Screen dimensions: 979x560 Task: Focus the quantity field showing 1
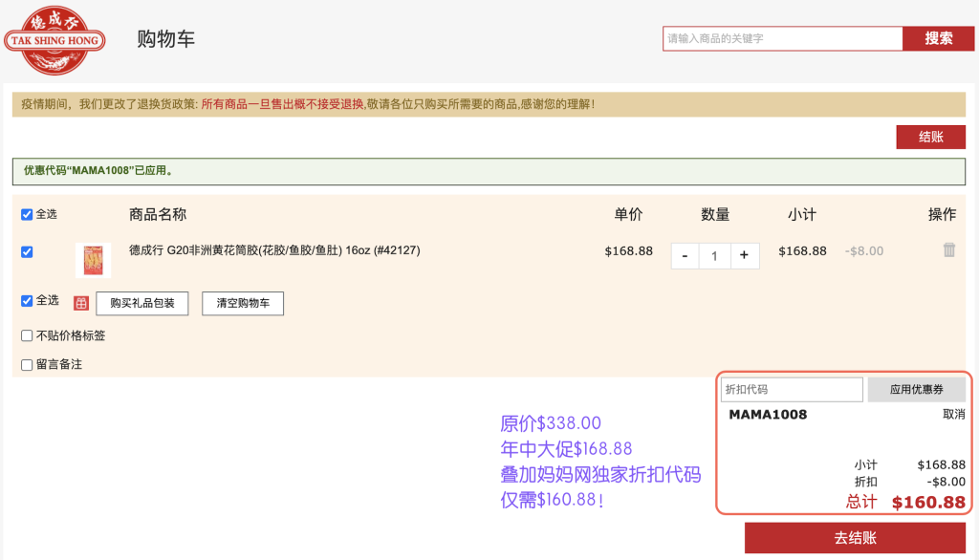tap(714, 256)
